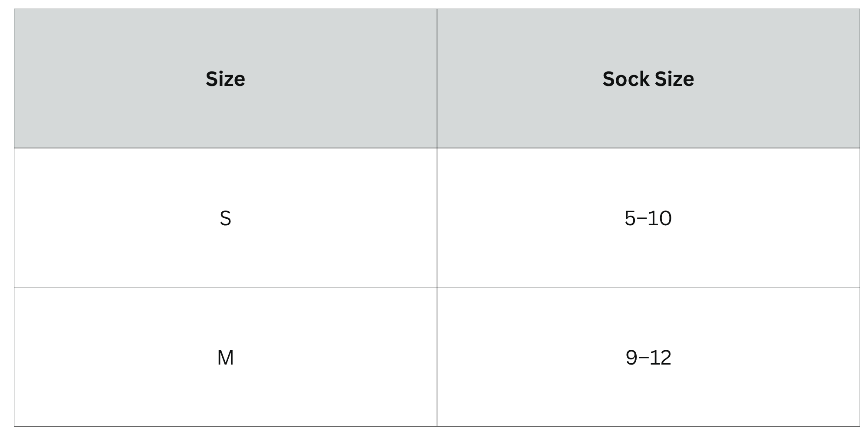Screen dimensions: 868x434
Task: Select the gray header cell above S
Action: 225,79
